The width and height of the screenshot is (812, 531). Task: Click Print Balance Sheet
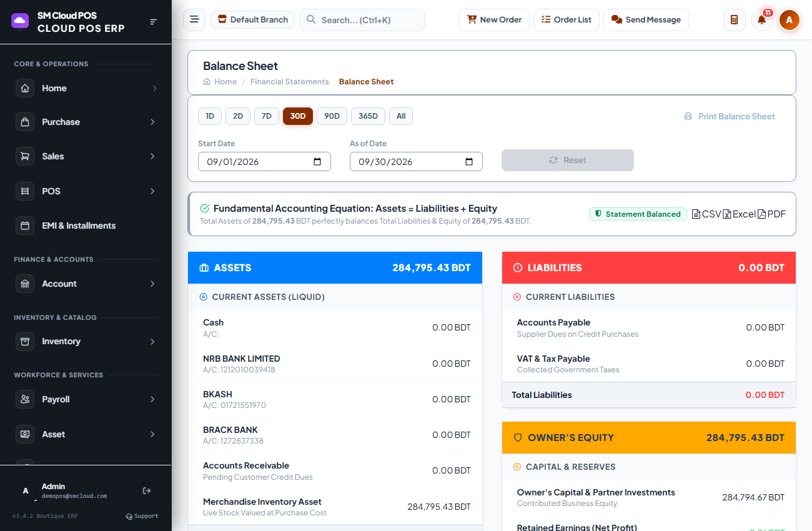click(x=730, y=116)
